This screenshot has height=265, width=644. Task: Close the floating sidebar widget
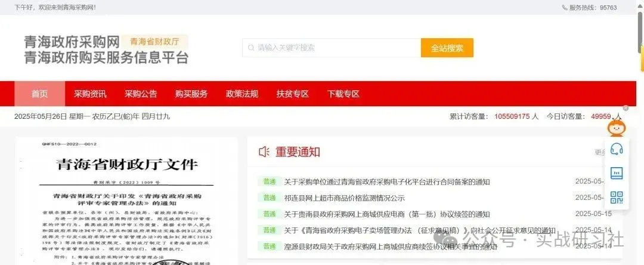coord(626,108)
